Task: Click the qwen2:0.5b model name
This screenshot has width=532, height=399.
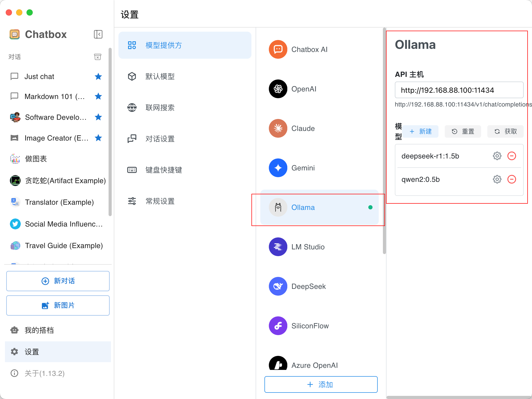Action: click(421, 179)
